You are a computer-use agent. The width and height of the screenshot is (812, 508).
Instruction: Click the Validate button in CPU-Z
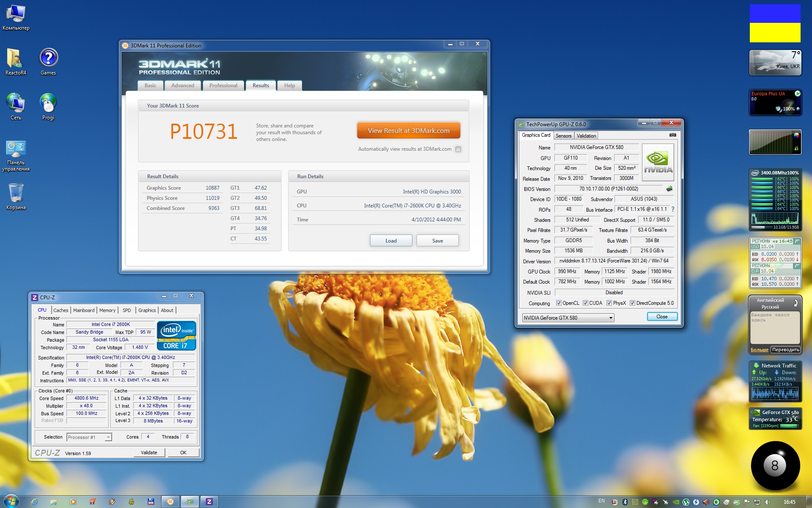tap(149, 453)
